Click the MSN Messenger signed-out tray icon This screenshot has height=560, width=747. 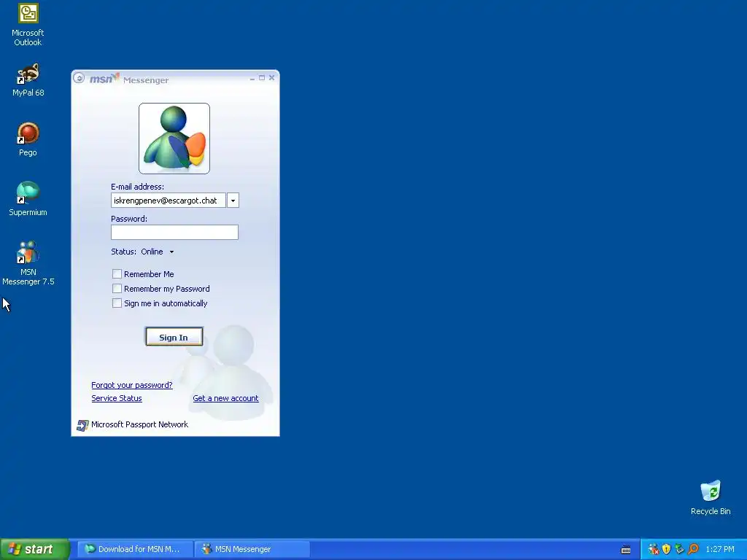[x=654, y=549]
